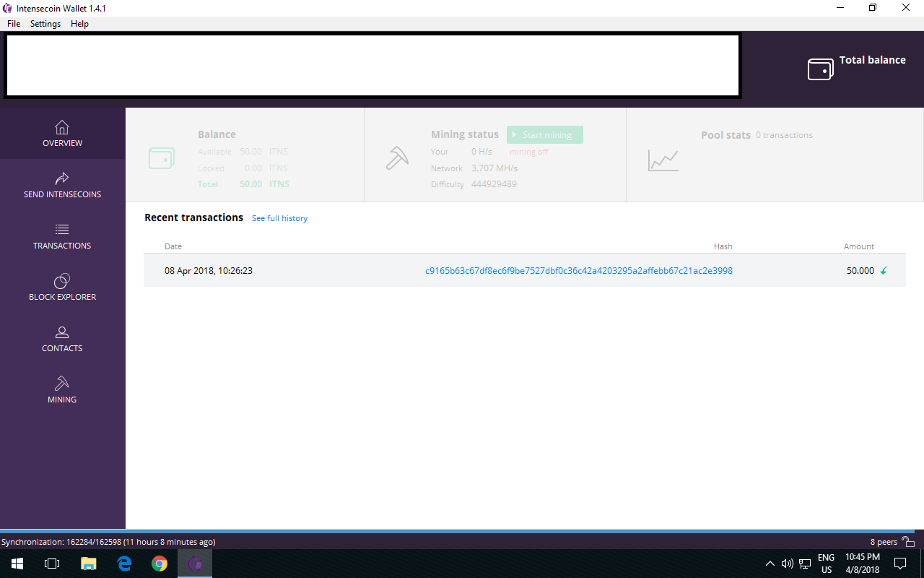Click the Total balance label
Image resolution: width=924 pixels, height=578 pixels.
click(873, 60)
